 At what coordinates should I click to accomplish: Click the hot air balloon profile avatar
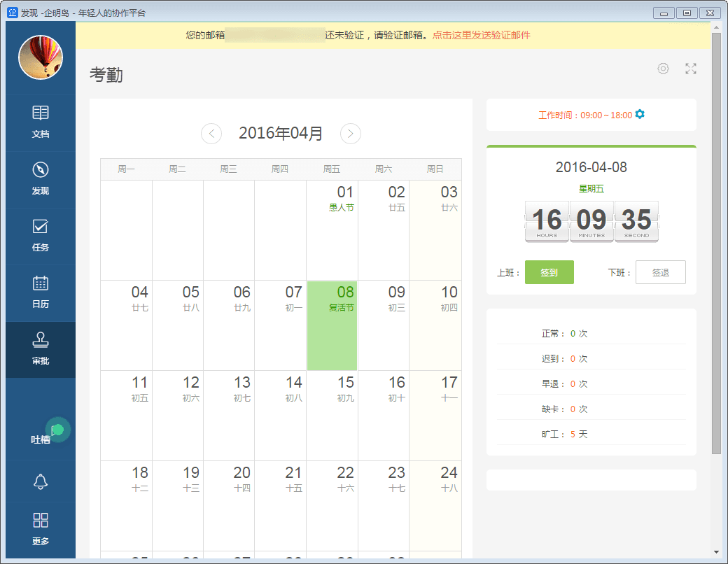41,57
